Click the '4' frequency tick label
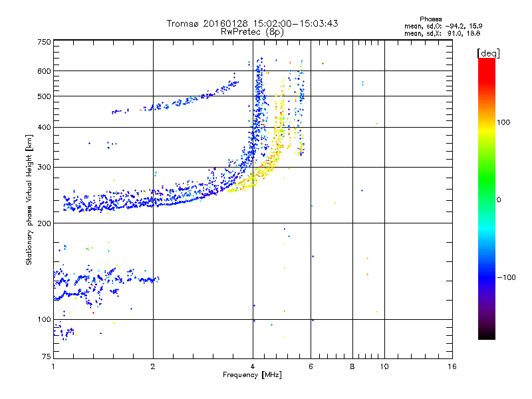 (253, 366)
